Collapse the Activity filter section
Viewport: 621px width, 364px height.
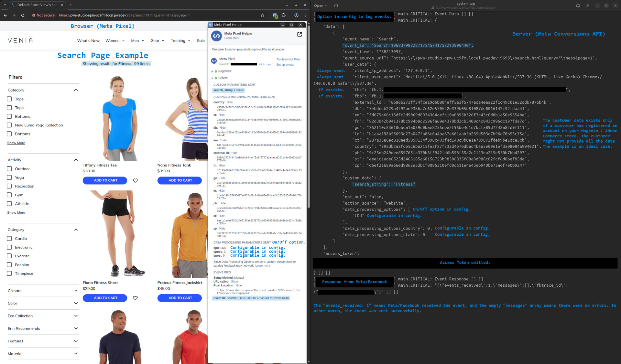tap(76, 160)
